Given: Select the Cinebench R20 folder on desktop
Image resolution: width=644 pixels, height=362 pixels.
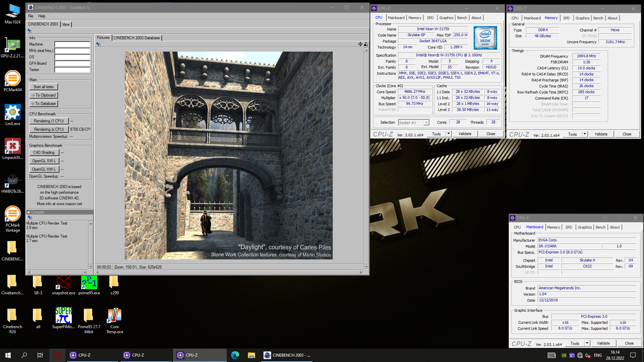Looking at the screenshot, I should click(x=12, y=320).
